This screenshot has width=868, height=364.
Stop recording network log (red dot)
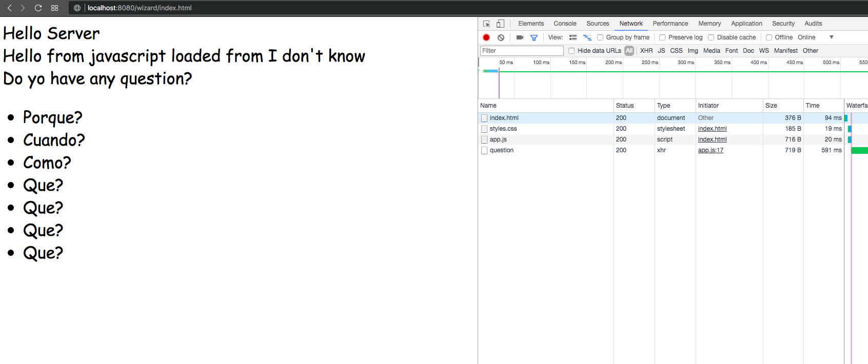coord(486,37)
